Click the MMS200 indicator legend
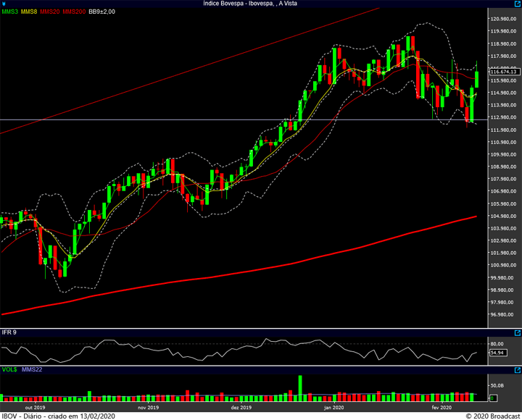 point(73,12)
